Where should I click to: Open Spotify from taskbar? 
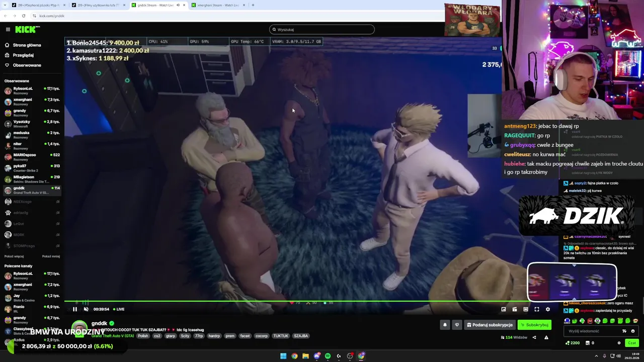[328, 356]
